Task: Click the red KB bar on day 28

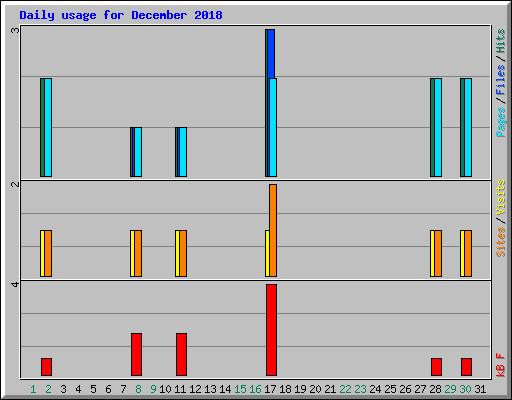Action: [436, 367]
